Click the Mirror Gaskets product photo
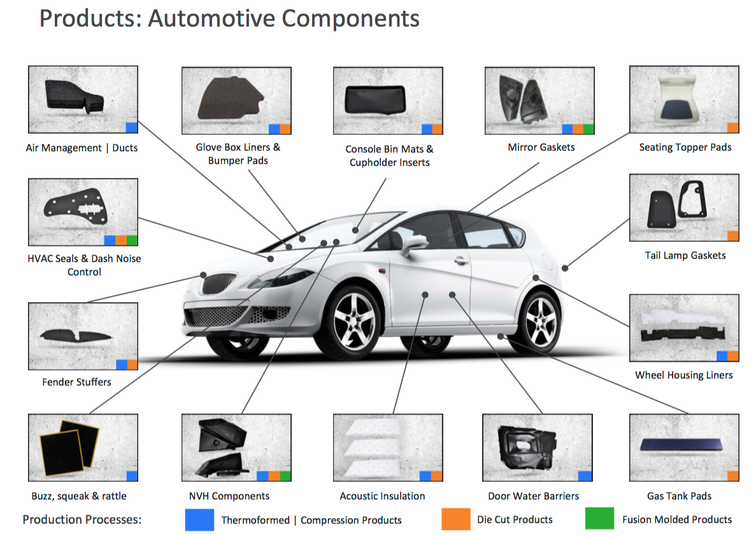The image size is (756, 536). point(539,101)
